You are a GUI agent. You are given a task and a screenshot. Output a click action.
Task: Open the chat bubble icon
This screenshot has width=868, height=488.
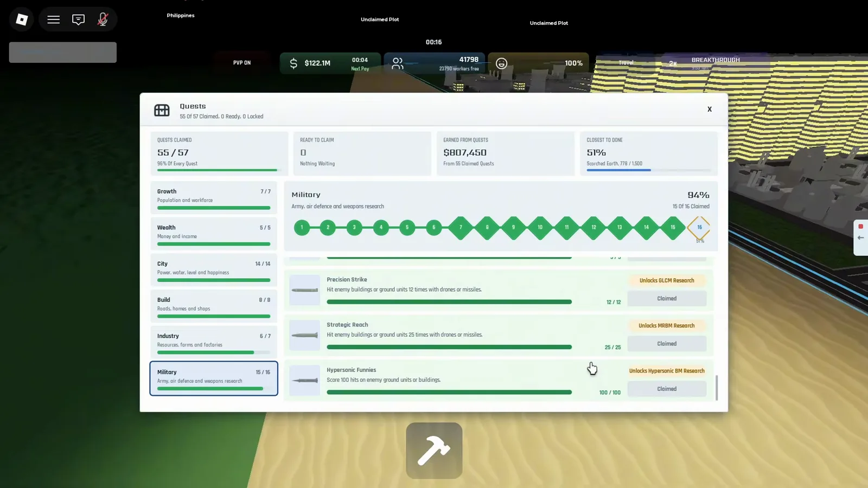pos(78,20)
